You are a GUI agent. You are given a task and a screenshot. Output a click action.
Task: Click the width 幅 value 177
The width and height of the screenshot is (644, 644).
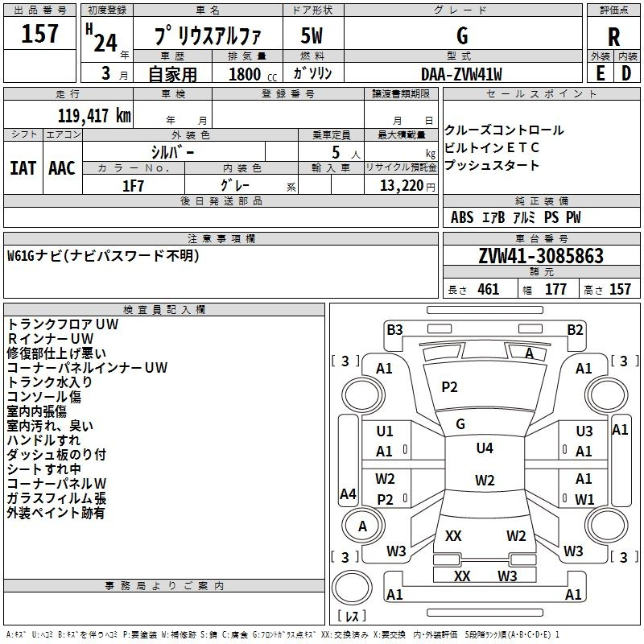tap(555, 289)
